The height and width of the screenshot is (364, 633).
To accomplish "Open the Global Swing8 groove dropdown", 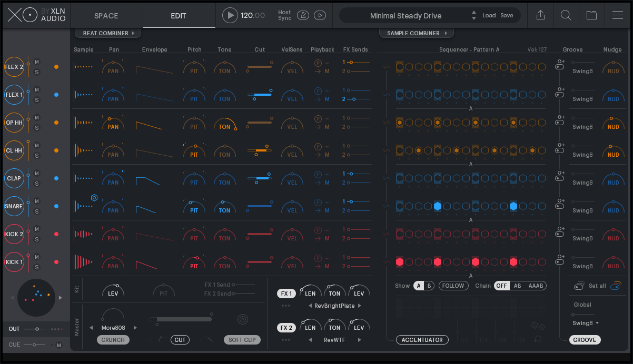I will 586,323.
